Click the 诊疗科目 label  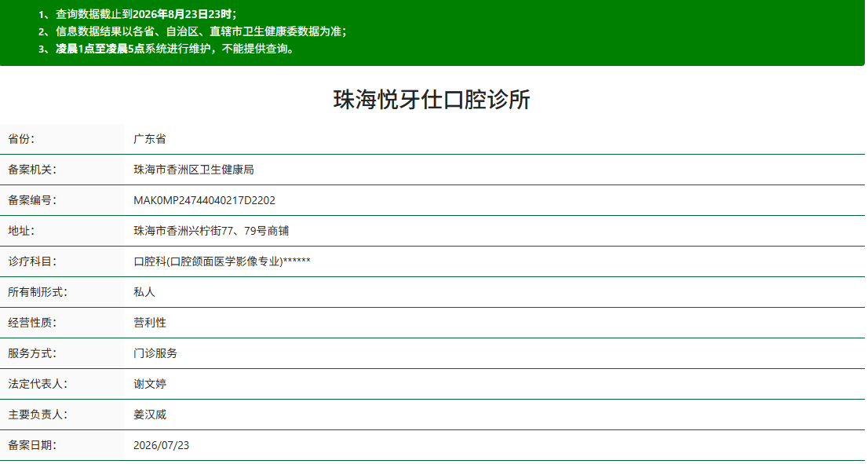[32, 261]
